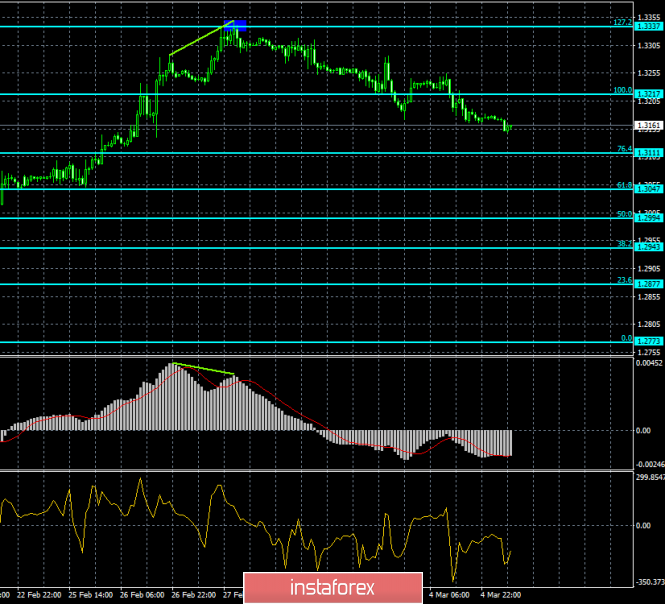
Task: Click the 1.3255 price scale value
Action: tap(649, 73)
